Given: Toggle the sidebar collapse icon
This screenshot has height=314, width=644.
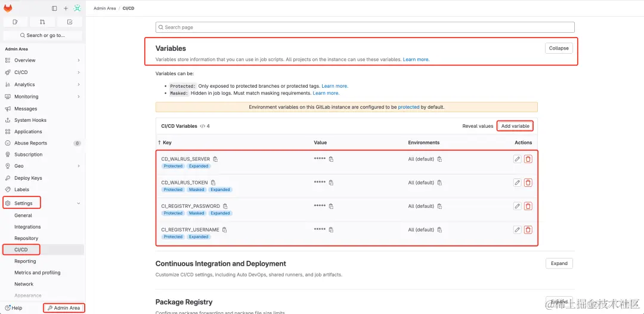Looking at the screenshot, I should pos(54,8).
